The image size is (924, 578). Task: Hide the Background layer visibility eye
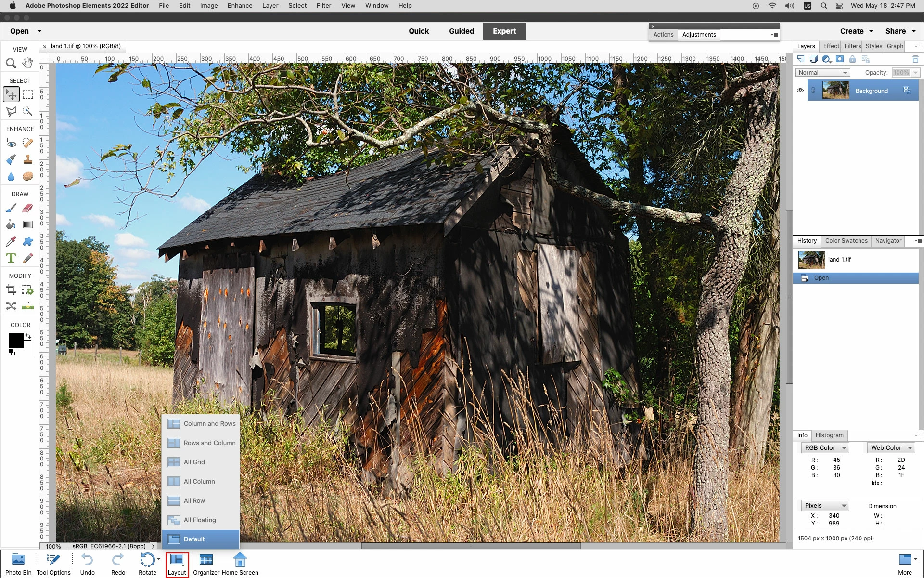tap(800, 91)
